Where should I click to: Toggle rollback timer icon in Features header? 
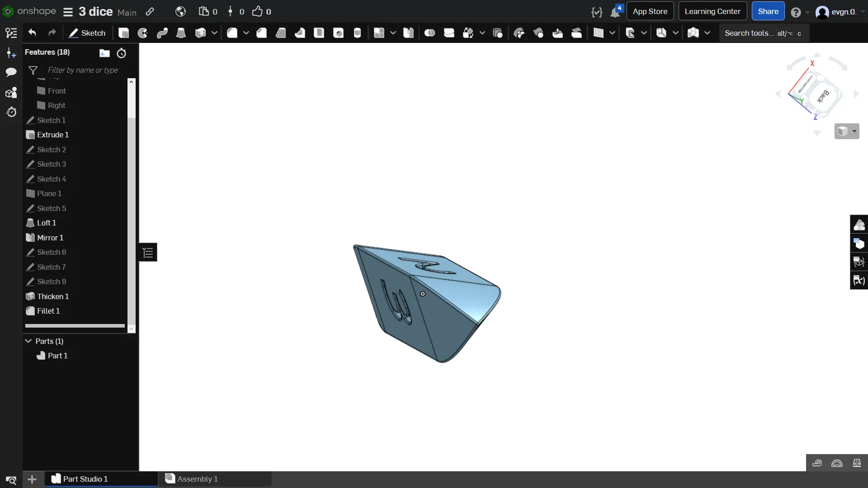(x=121, y=53)
